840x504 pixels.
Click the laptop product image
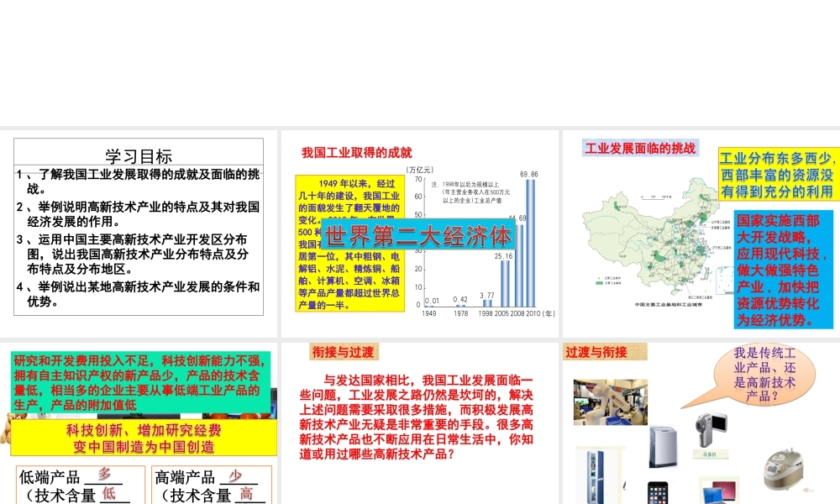tap(720, 491)
